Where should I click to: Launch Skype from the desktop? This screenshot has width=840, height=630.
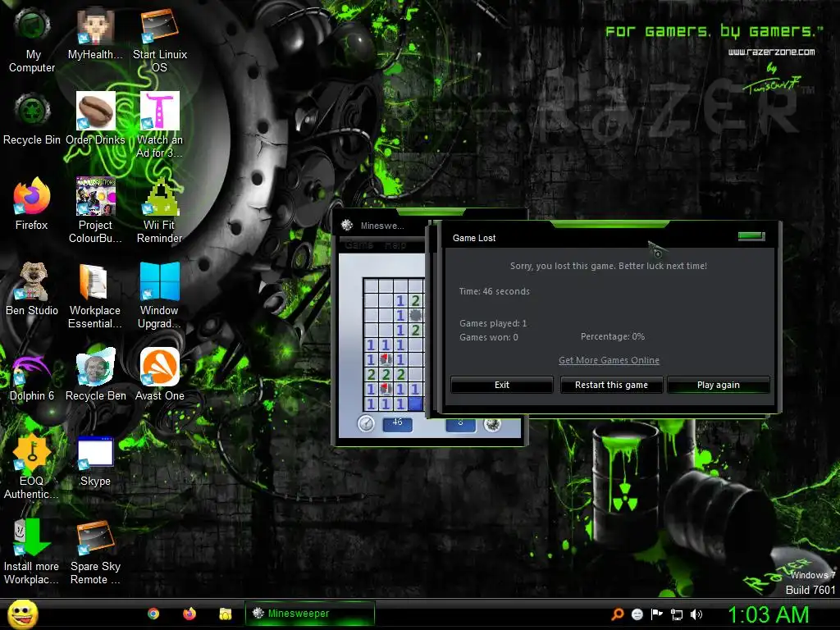pos(95,461)
